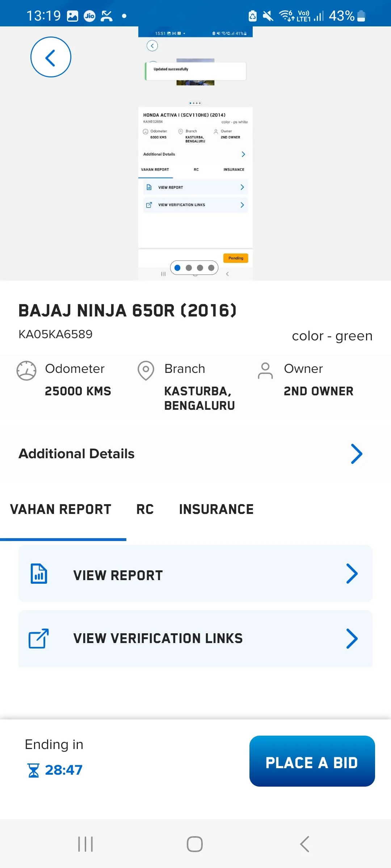Switch to the INSURANCE tab
Screen dimensions: 391x868
[216, 509]
